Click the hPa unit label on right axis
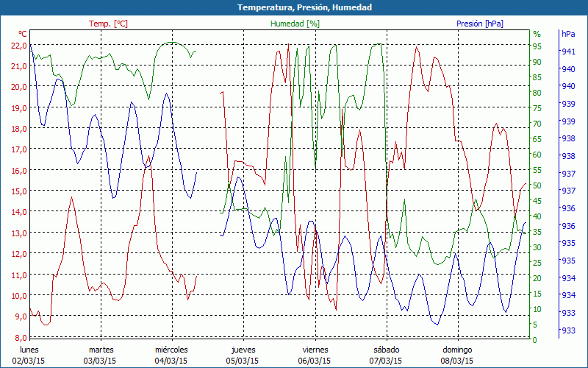588x368 pixels. (x=568, y=34)
